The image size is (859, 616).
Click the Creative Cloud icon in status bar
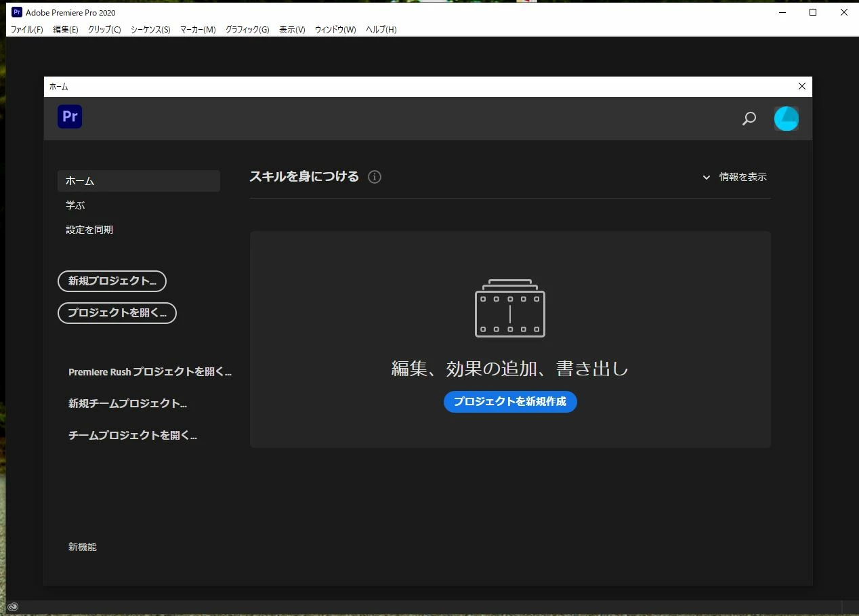(13, 607)
